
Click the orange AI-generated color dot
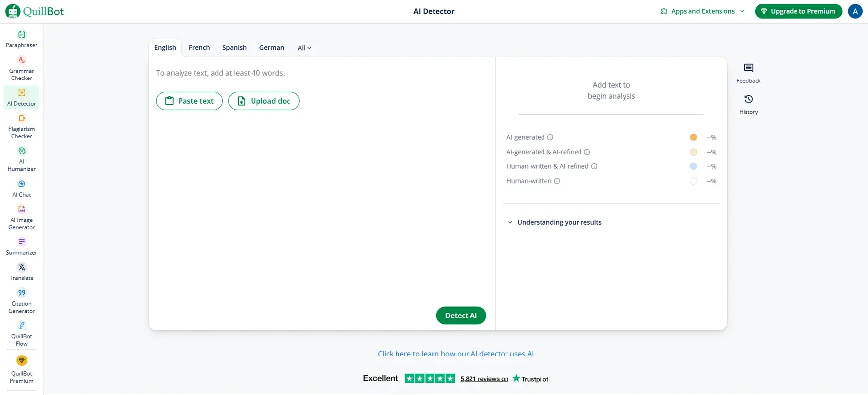pos(693,137)
